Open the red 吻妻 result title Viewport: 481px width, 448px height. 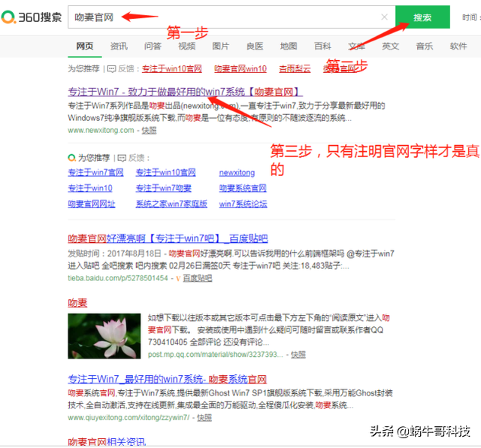click(77, 303)
